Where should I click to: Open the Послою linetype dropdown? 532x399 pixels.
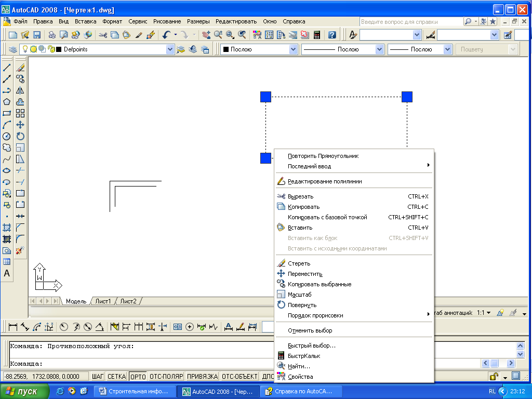pos(380,49)
